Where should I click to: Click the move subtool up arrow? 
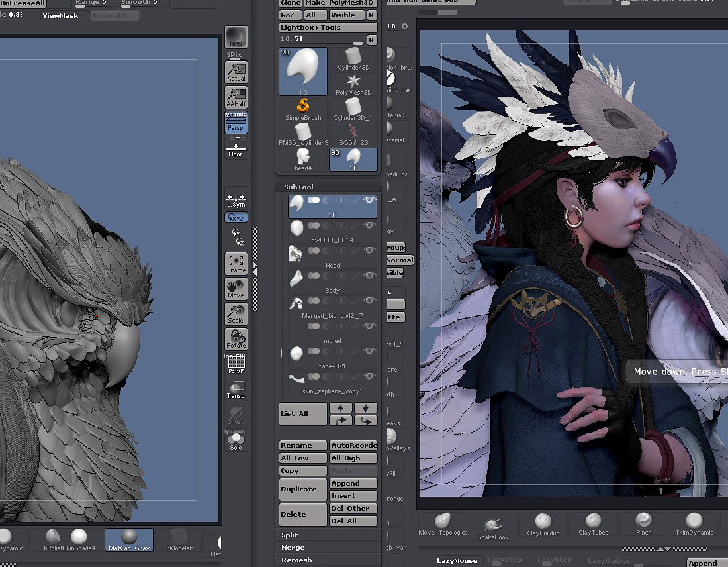(x=341, y=421)
